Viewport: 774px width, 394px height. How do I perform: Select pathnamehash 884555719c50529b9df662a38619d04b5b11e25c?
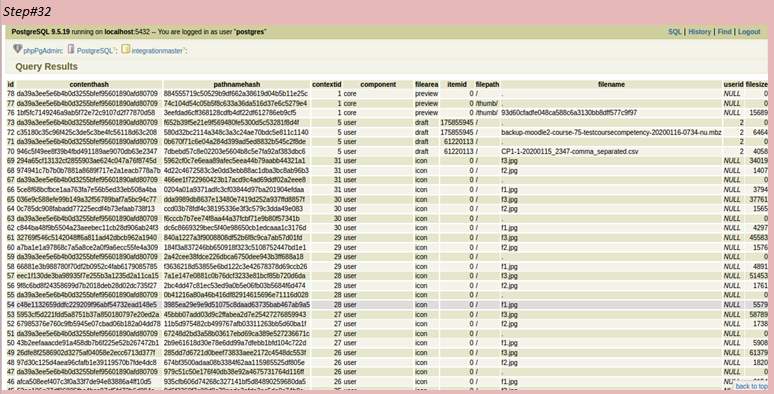(235, 93)
